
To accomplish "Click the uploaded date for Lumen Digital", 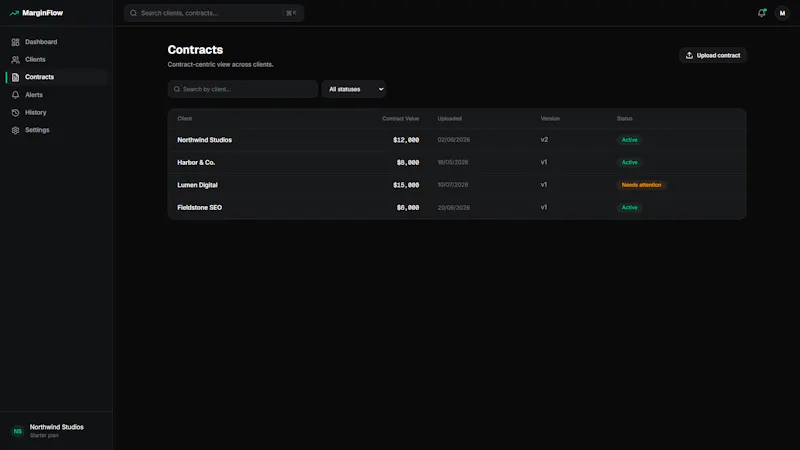I will [x=453, y=185].
